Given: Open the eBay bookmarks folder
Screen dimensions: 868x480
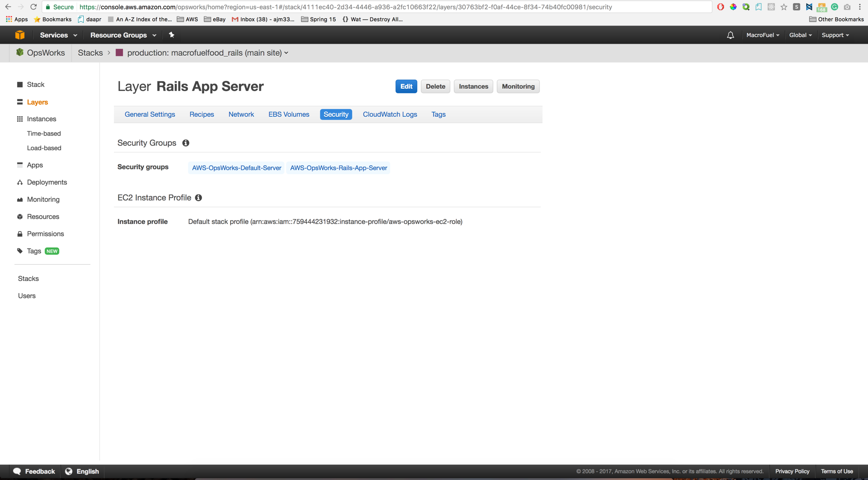Looking at the screenshot, I should point(215,19).
